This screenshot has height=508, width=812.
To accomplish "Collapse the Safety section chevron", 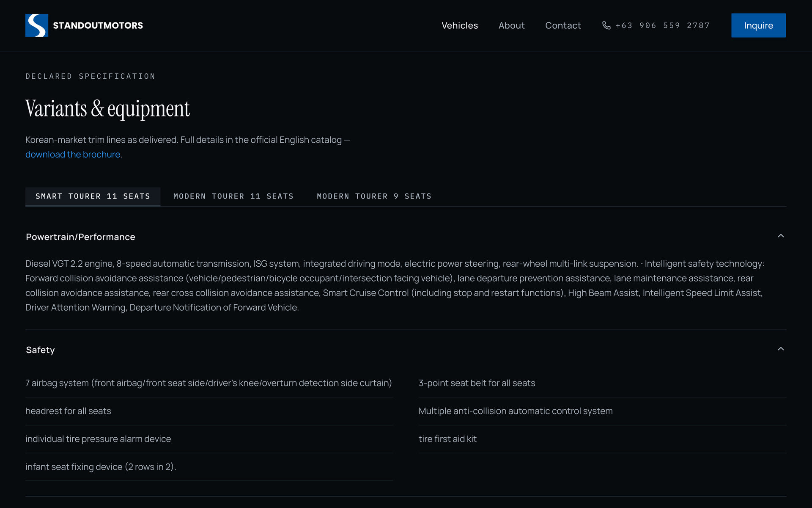I will (x=781, y=349).
